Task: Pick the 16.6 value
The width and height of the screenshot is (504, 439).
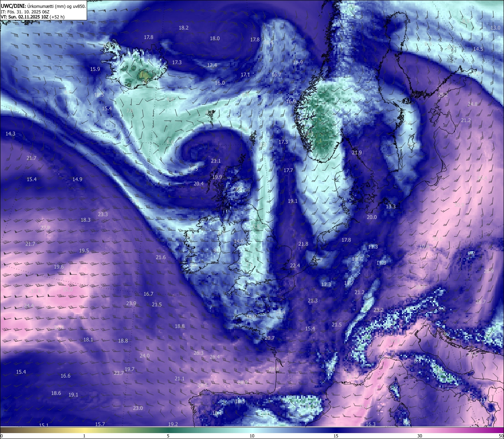Action: click(x=65, y=376)
